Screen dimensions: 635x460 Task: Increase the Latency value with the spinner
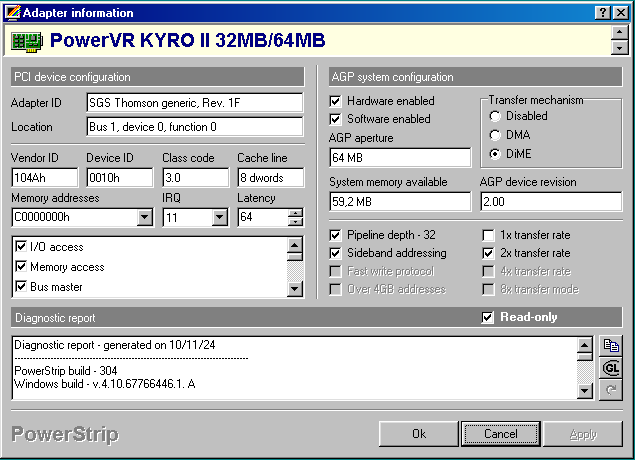click(x=295, y=213)
